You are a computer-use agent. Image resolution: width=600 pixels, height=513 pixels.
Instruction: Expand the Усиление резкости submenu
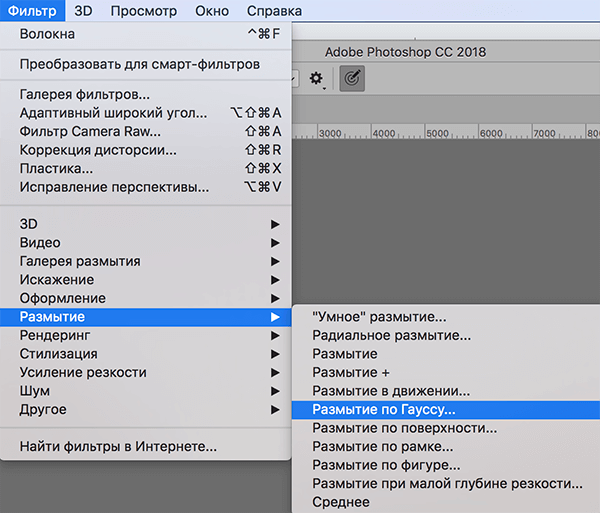coord(146,373)
